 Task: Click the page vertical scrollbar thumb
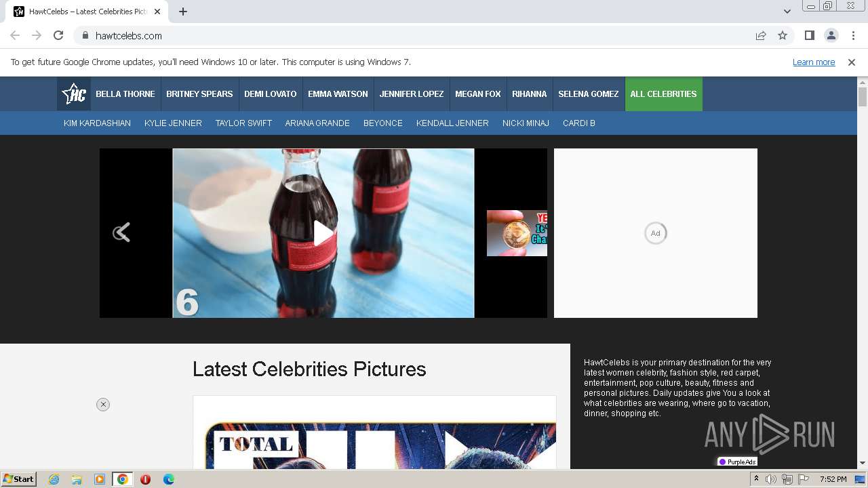pos(863,97)
